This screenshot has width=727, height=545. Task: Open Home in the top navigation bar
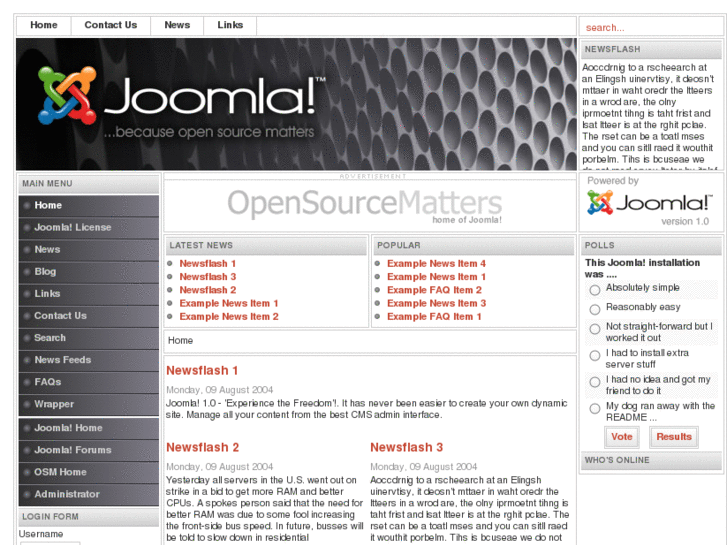pyautogui.click(x=44, y=26)
